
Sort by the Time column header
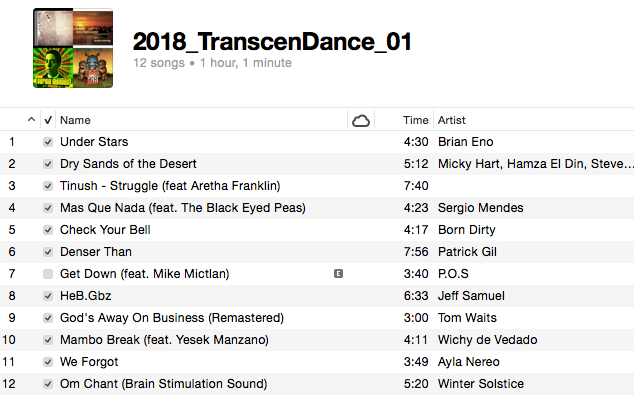415,120
